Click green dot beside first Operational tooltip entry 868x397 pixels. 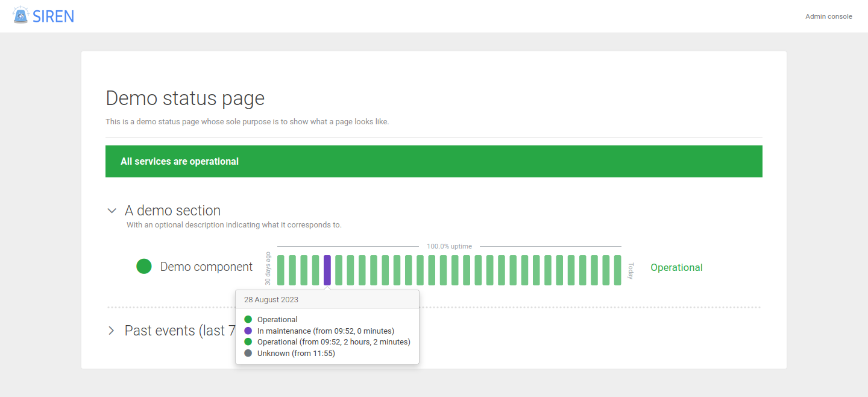(248, 320)
